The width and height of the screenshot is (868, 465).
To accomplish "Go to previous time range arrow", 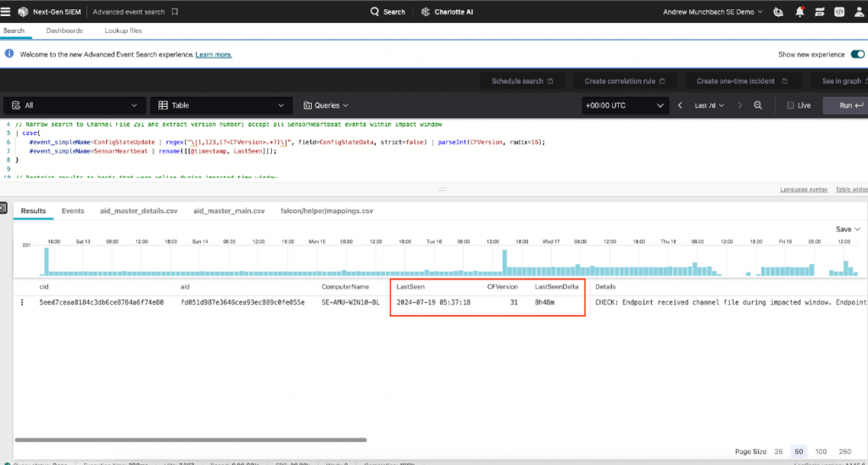I will click(679, 105).
